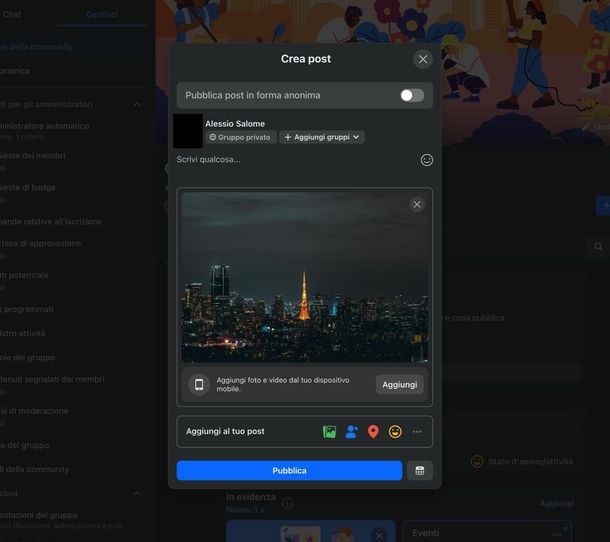Switch to the Chat tab in sidebar

[12, 14]
